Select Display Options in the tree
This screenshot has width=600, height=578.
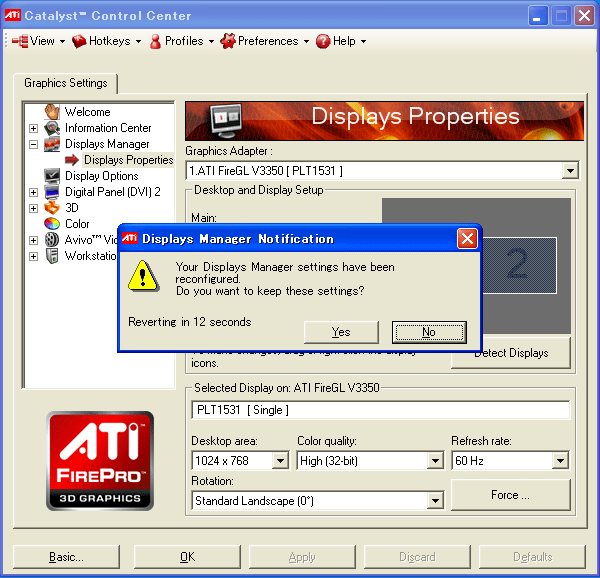(102, 176)
